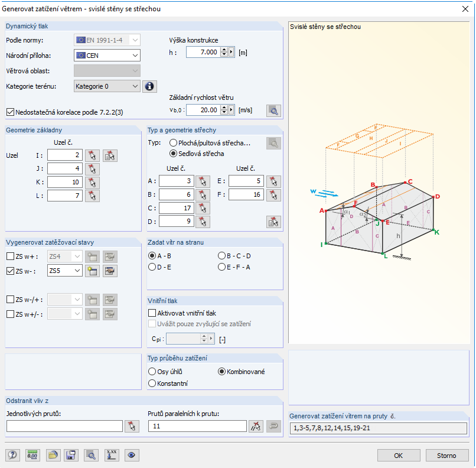Image resolution: width=476 pixels, height=468 pixels.
Task: Pick node I graphically with picker icon
Action: [92, 155]
